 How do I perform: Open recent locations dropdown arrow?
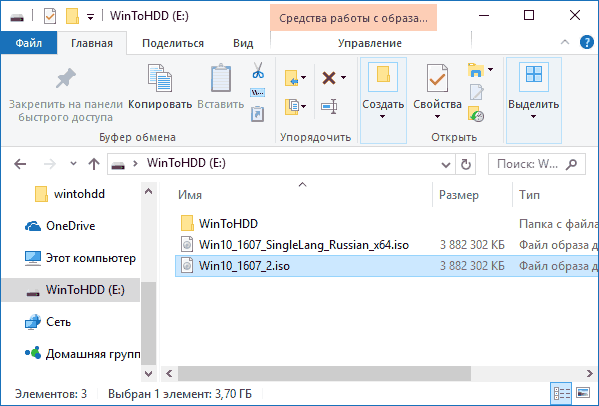click(x=73, y=164)
